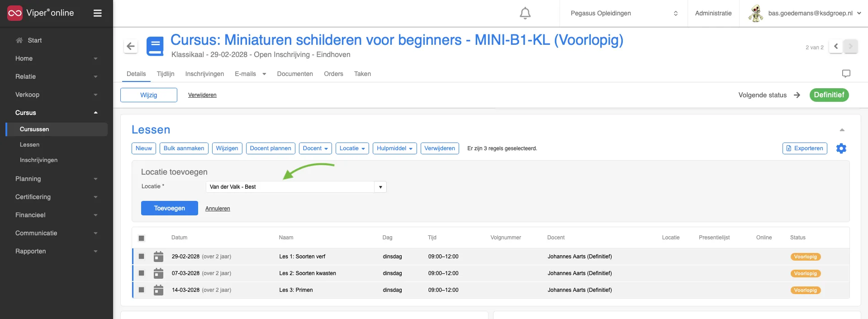The image size is (868, 319).
Task: Collapse the Lessen panel
Action: pyautogui.click(x=842, y=130)
